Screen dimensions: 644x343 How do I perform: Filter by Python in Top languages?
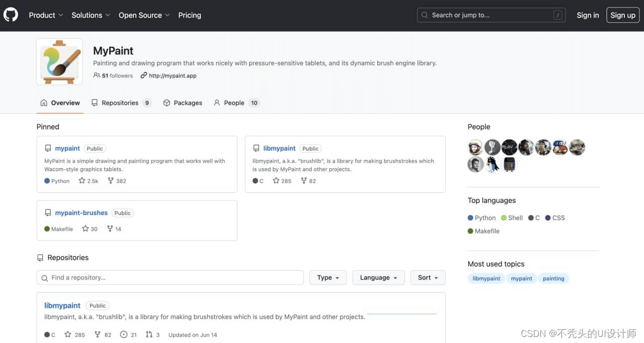point(481,218)
